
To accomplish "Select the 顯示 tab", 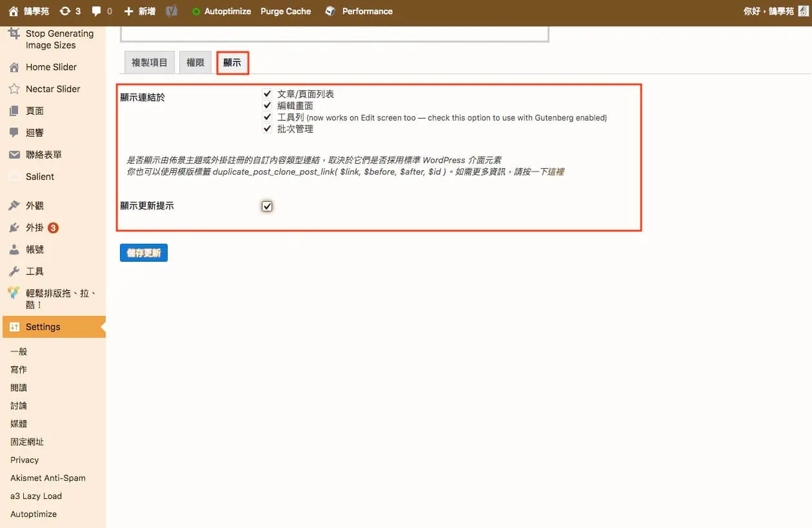I will coord(232,63).
